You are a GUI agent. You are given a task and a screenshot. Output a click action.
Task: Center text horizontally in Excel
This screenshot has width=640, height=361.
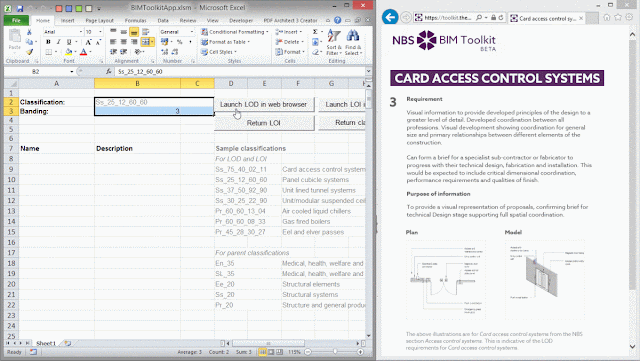tap(123, 42)
